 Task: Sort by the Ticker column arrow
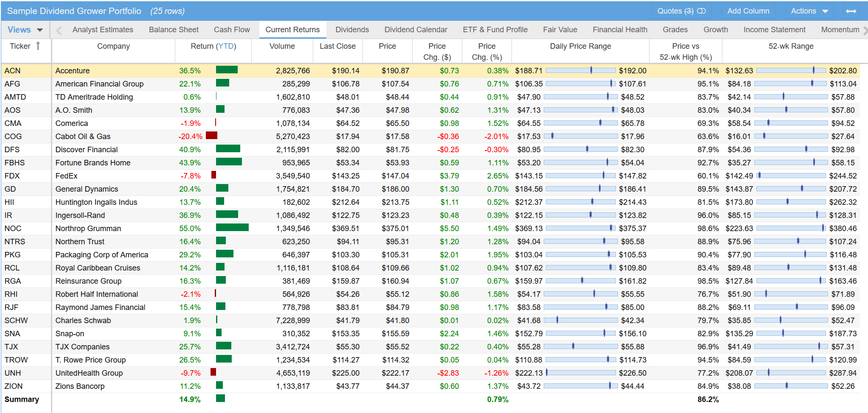(x=38, y=46)
